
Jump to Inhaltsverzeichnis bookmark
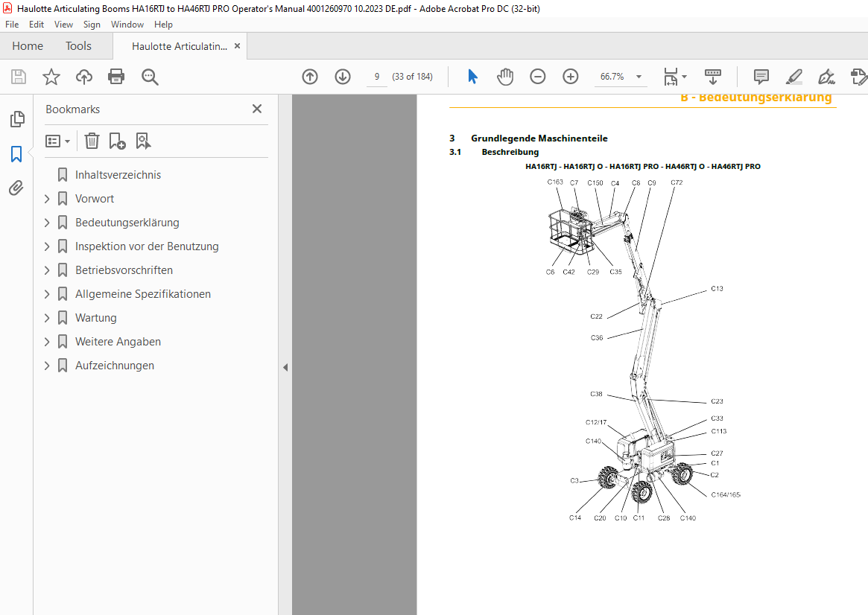pos(118,175)
